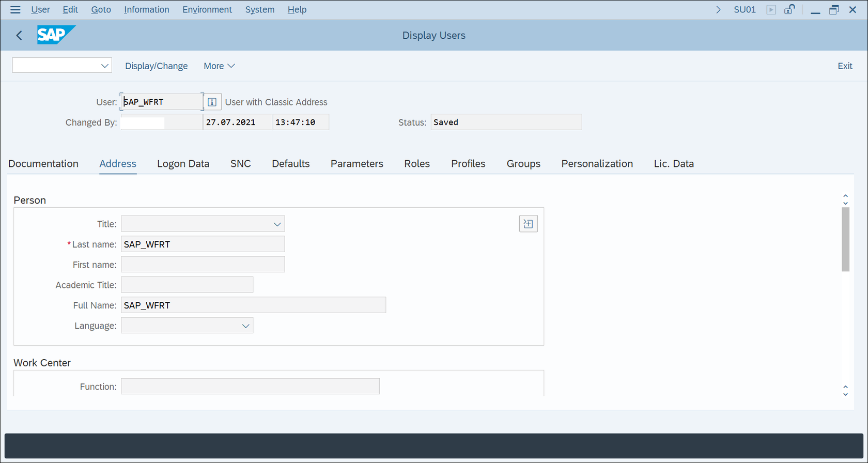The width and height of the screenshot is (868, 463).
Task: Open the SNC tab
Action: 241,164
